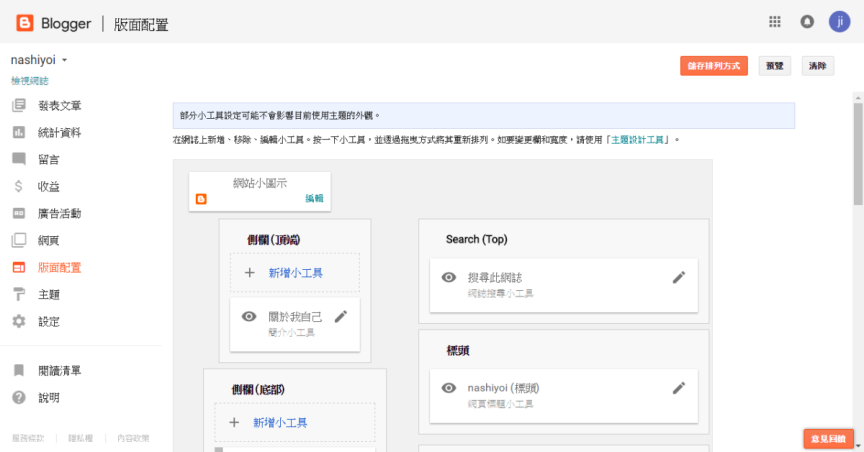Image resolution: width=864 pixels, height=452 pixels.
Task: Toggle visibility of 關於我自己 gadget
Action: [249, 316]
